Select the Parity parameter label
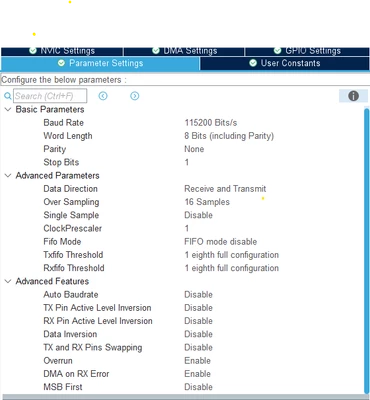 (x=55, y=149)
